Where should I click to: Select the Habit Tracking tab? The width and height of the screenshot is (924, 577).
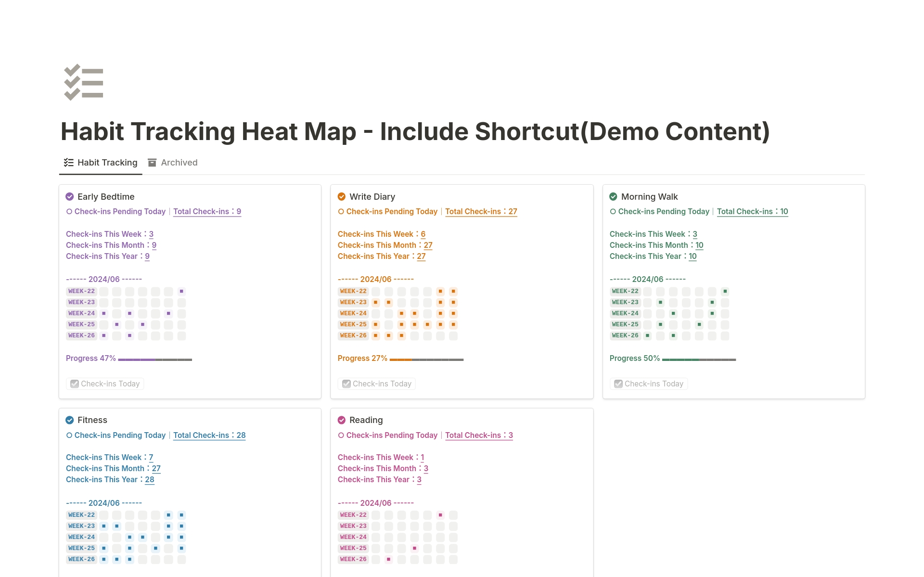[x=107, y=162]
